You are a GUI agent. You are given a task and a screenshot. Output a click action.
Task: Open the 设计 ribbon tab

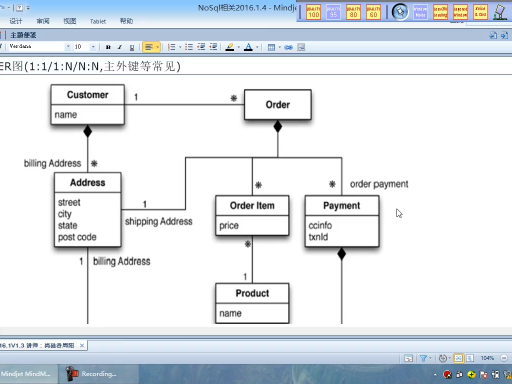16,21
